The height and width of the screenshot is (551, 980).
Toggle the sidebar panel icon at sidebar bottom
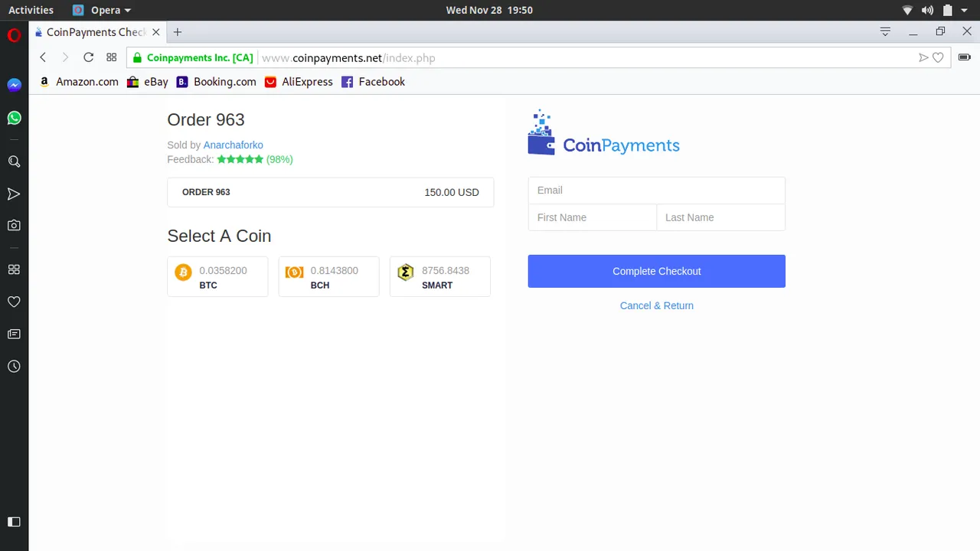coord(14,522)
